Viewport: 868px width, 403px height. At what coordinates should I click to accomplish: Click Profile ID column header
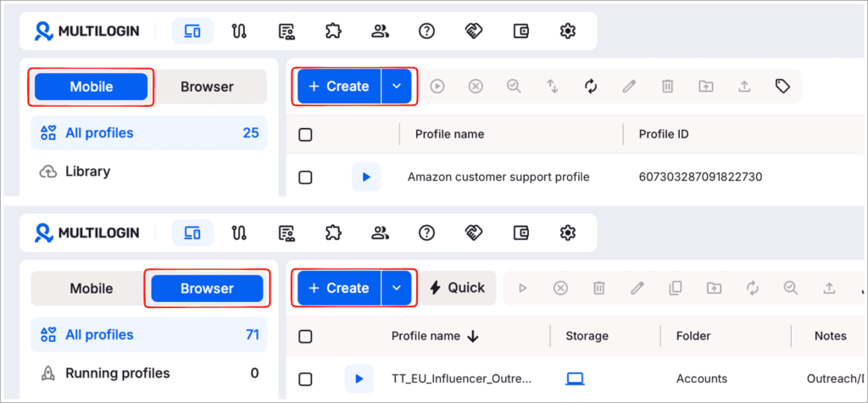point(664,134)
